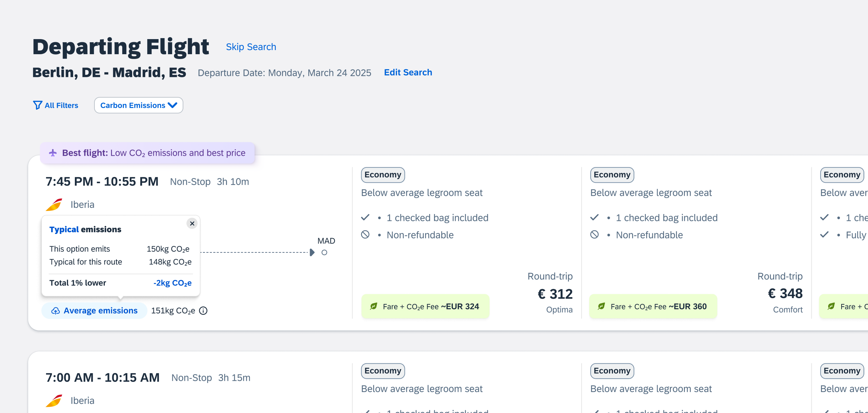Screen dimensions: 868x413
Task: Click the info icon beside 151kg CO₂e
Action: pyautogui.click(x=203, y=311)
